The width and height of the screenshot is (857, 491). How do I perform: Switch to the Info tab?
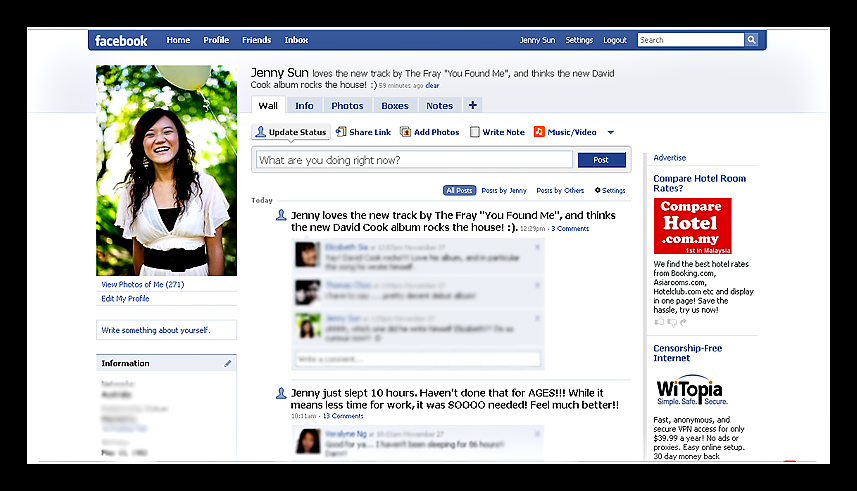304,106
